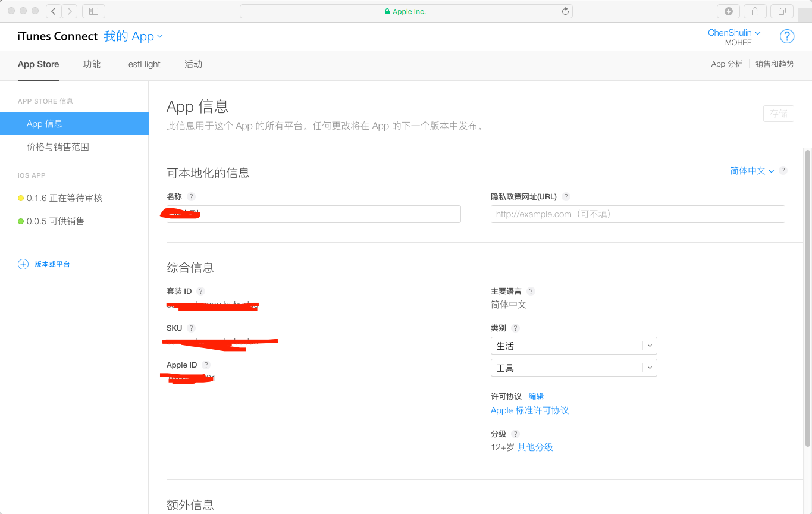Click the 存储 save button
The height and width of the screenshot is (514, 812).
[x=779, y=113]
